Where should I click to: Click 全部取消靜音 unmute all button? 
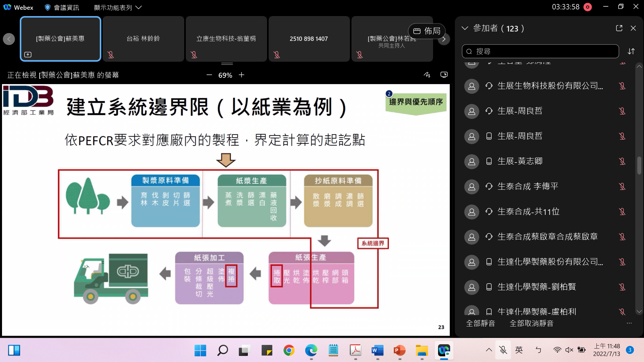tap(532, 323)
